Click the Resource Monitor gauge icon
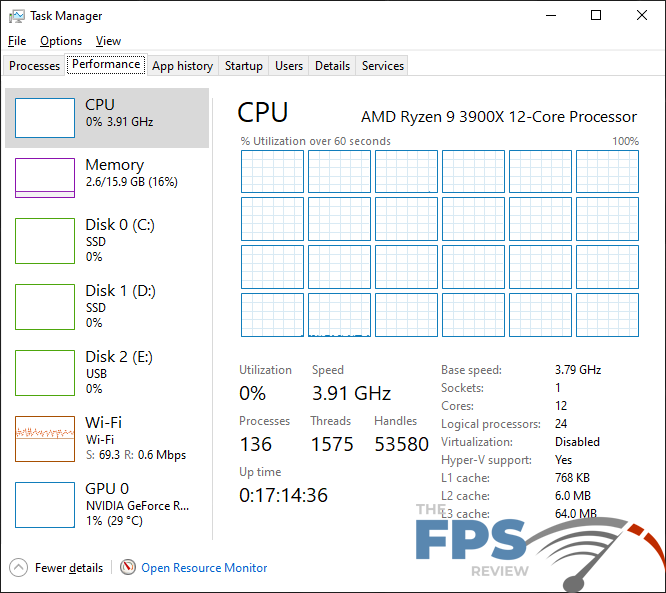666x593 pixels. click(x=127, y=567)
